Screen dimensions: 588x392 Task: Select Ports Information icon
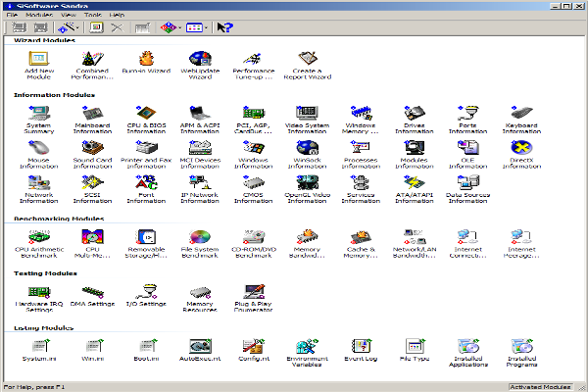pyautogui.click(x=468, y=114)
